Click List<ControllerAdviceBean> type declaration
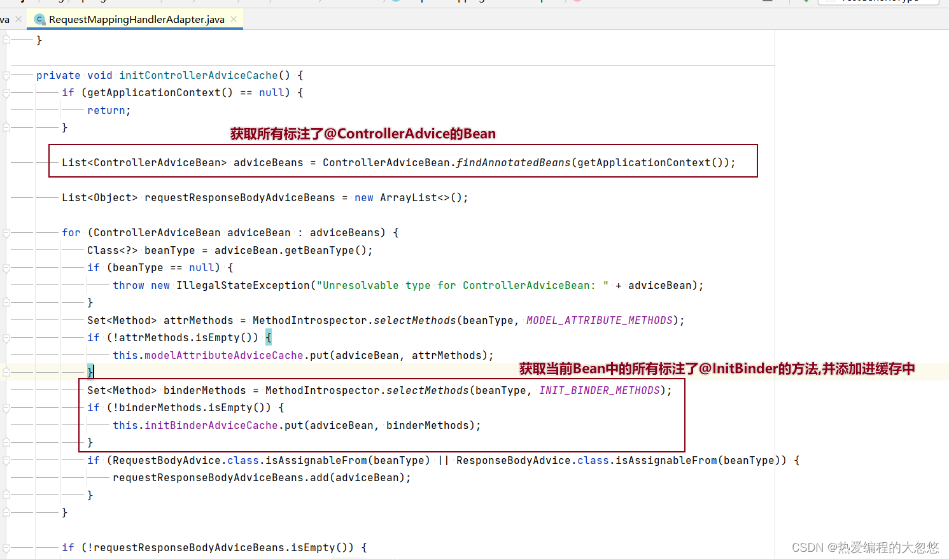This screenshot has width=949, height=560. point(144,162)
